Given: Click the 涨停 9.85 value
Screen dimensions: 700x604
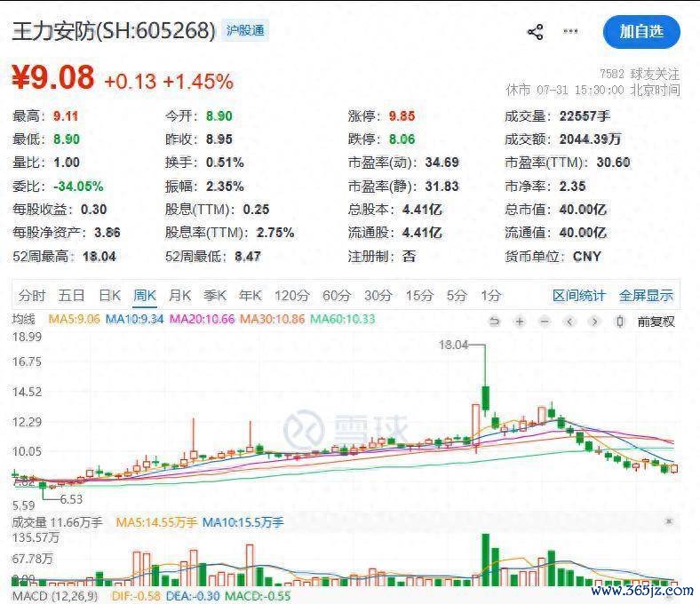Looking at the screenshot, I should point(402,116).
